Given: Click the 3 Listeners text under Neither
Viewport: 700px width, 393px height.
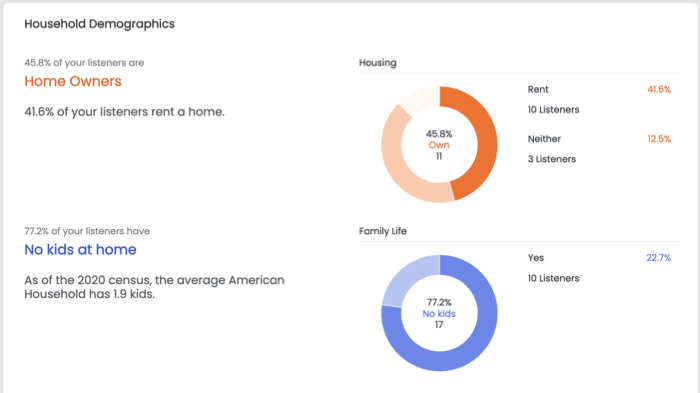Looking at the screenshot, I should pos(552,159).
